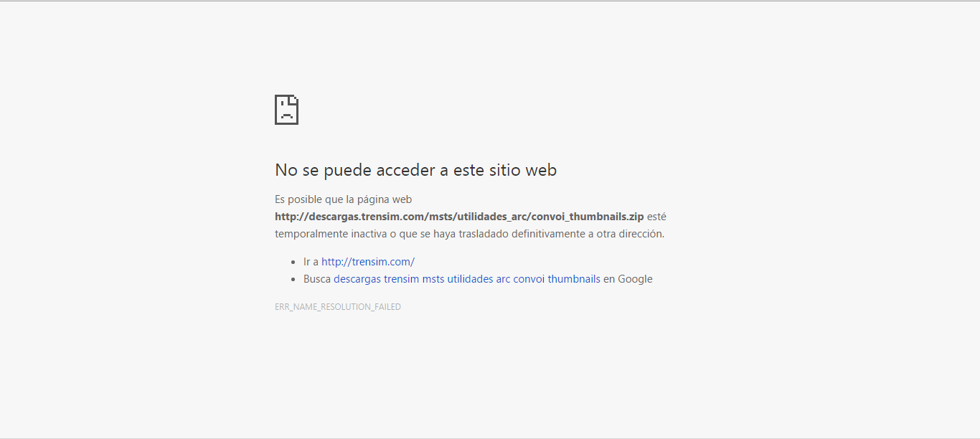
Task: Click the word 'esté' after the URL
Action: (656, 217)
